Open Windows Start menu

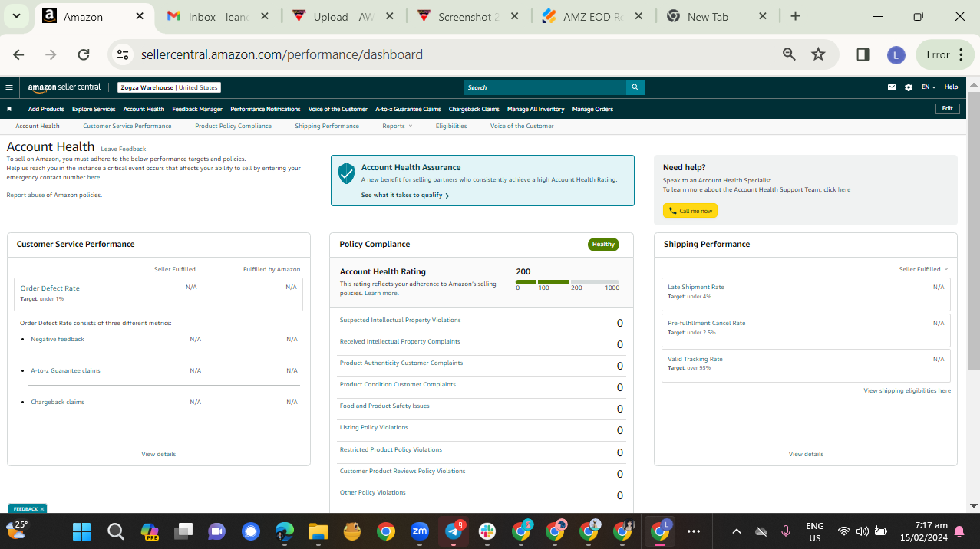81,531
